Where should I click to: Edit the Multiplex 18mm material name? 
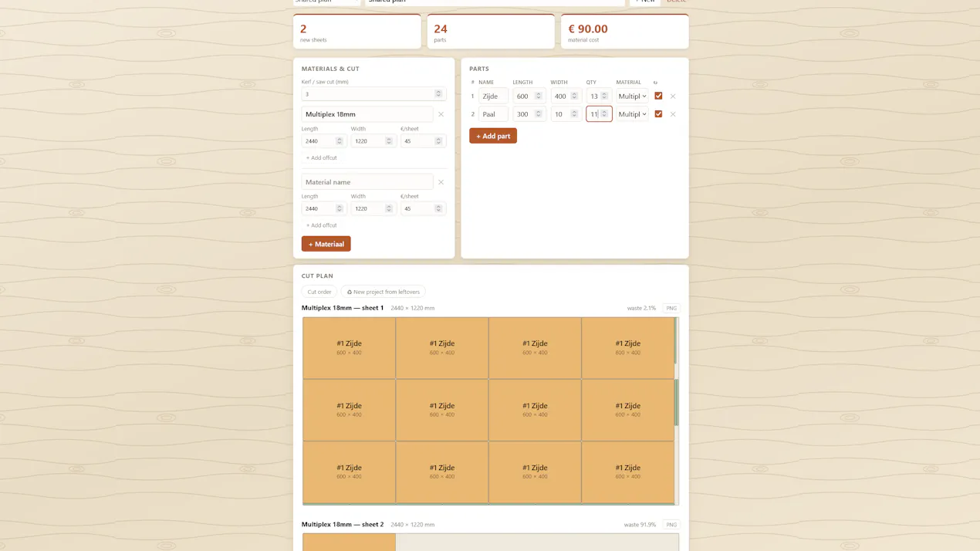(x=367, y=114)
